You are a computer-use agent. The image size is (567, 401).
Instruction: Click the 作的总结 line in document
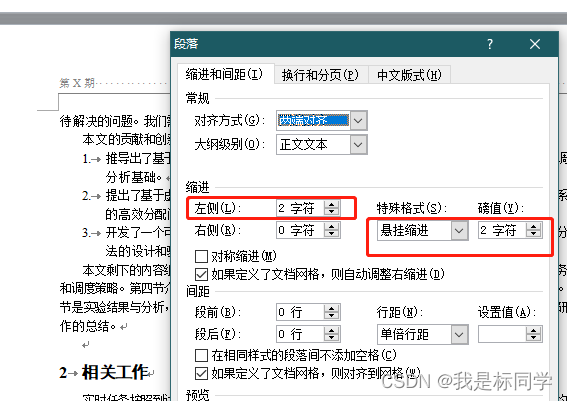[88, 326]
